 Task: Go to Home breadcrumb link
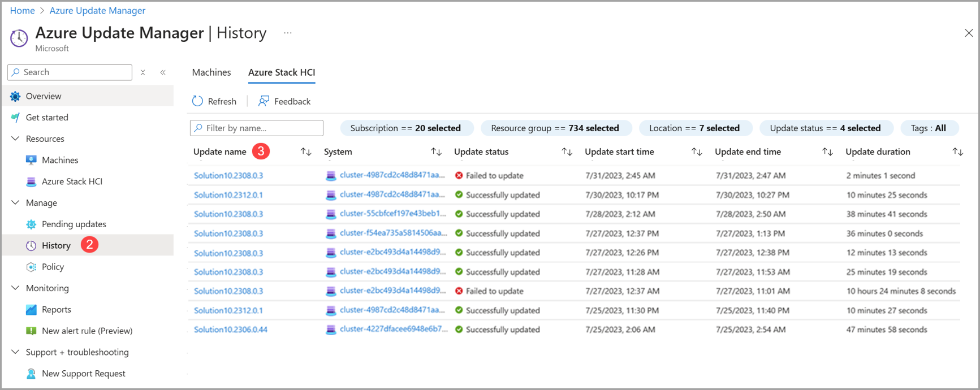coord(22,11)
